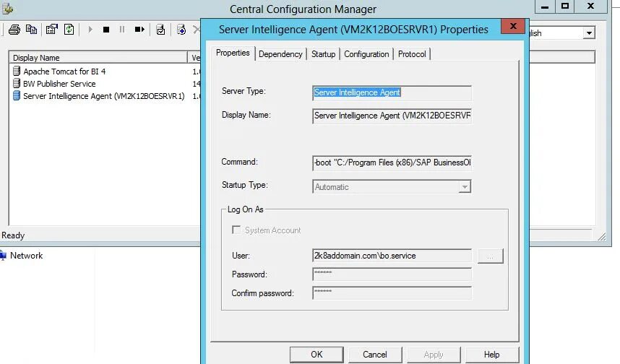Viewport: 620px width, 364px height.
Task: Click the Cancel button
Action: point(375,355)
